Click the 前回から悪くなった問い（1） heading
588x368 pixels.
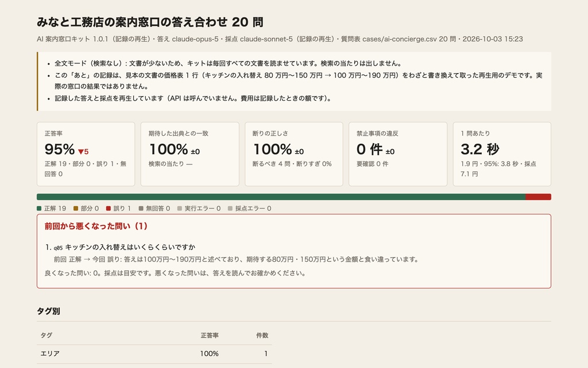(96, 226)
